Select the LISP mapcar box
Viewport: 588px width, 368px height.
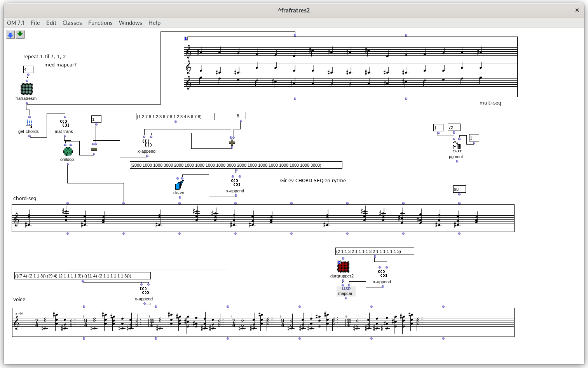click(x=345, y=291)
